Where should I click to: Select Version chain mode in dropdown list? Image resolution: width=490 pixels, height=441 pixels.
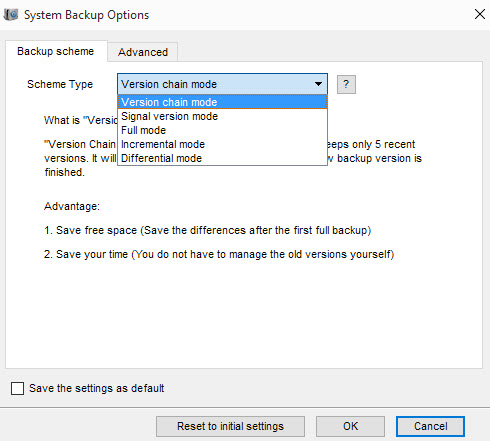[222, 102]
